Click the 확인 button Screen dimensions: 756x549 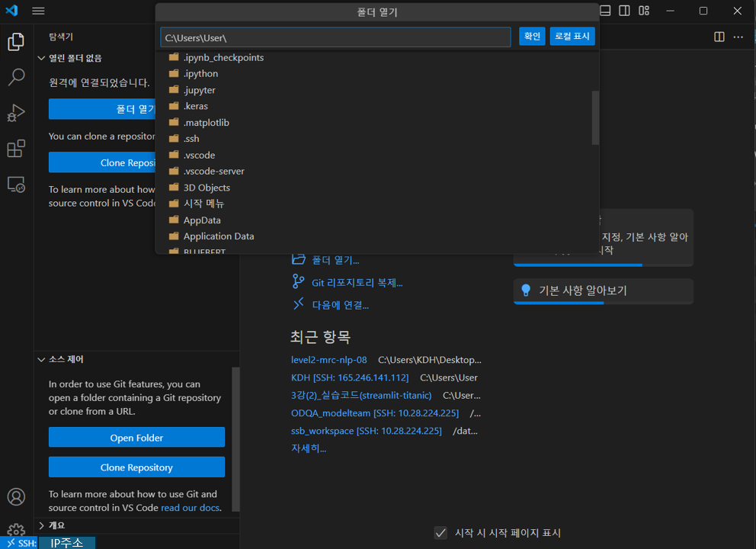(532, 36)
